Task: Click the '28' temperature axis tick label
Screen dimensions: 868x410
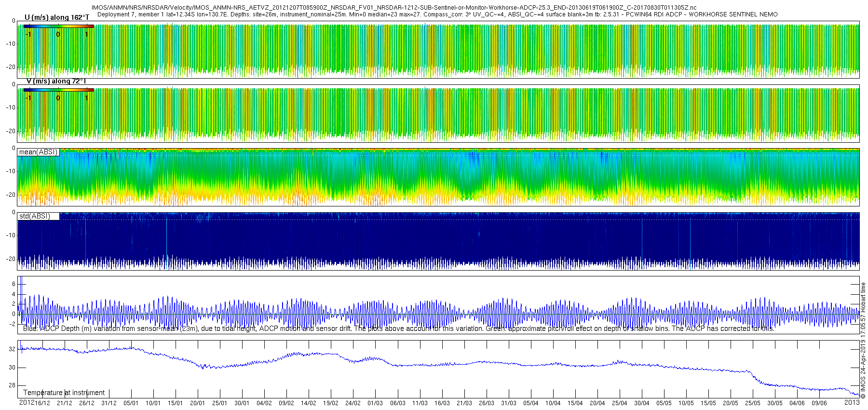Action: (x=12, y=385)
